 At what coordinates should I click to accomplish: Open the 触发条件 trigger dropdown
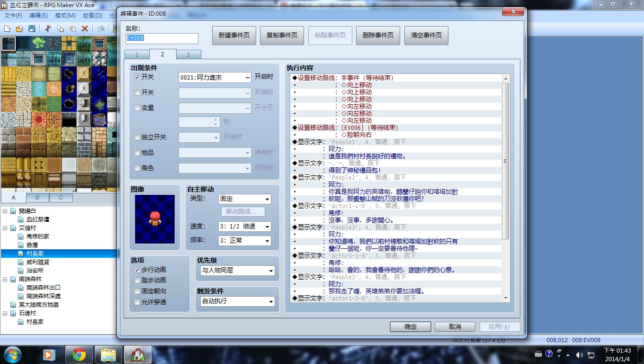(237, 301)
